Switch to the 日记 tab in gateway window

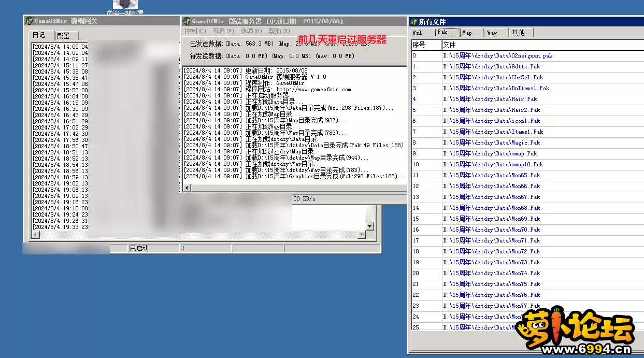pyautogui.click(x=39, y=35)
